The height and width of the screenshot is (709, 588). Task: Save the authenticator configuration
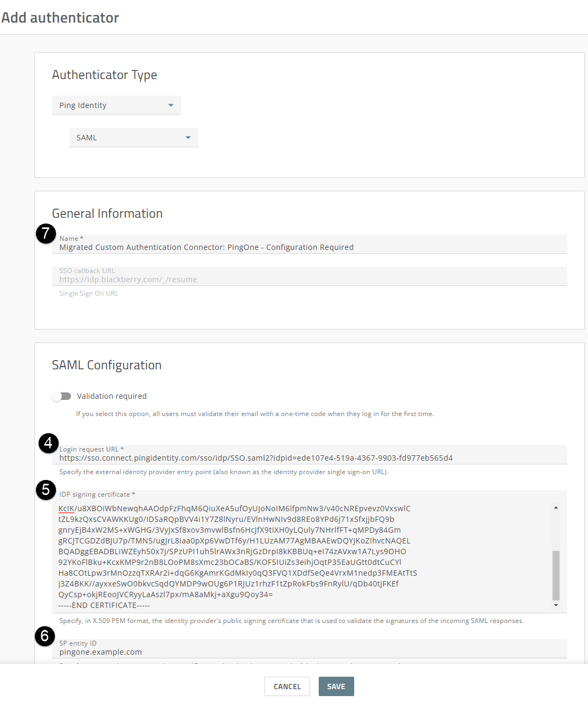[336, 686]
